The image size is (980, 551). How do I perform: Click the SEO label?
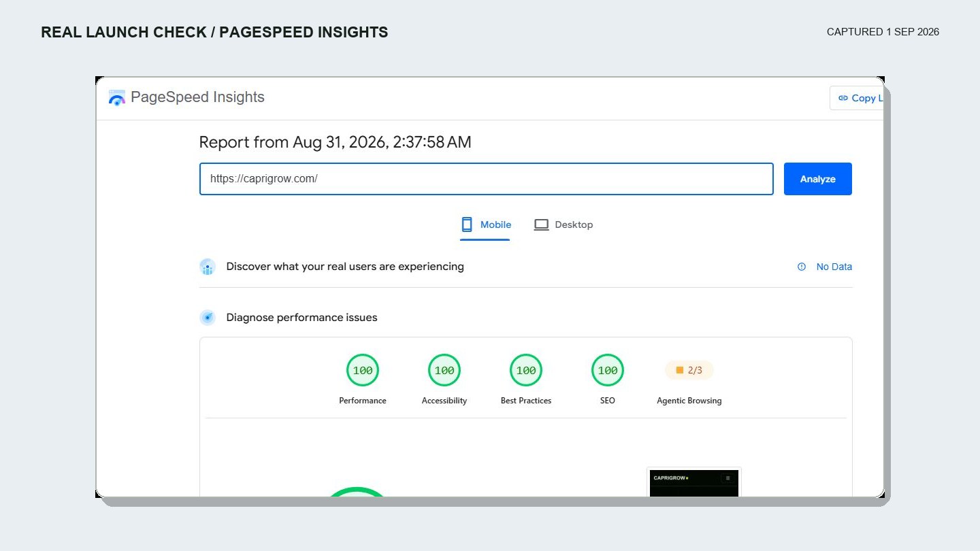pyautogui.click(x=608, y=401)
